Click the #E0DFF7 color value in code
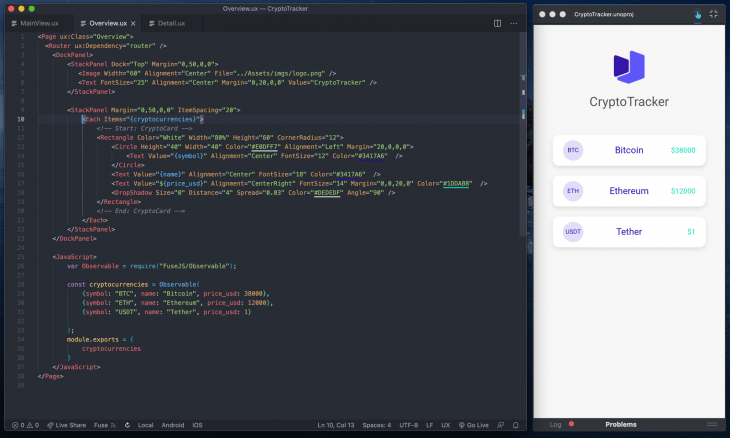 click(264, 147)
